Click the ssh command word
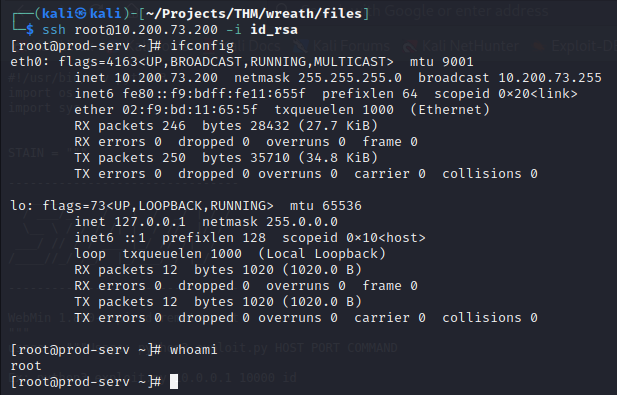Image resolution: width=617 pixels, height=395 pixels. coord(54,30)
